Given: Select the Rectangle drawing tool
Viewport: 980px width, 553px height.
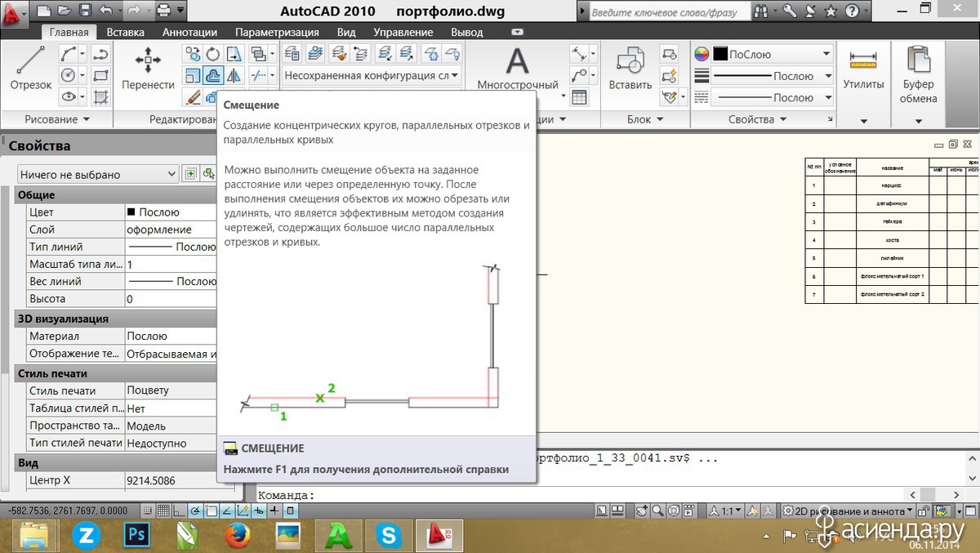Looking at the screenshot, I should click(101, 75).
